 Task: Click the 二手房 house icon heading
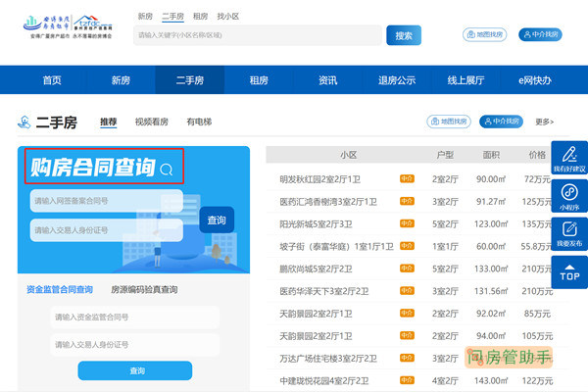[x=24, y=122]
